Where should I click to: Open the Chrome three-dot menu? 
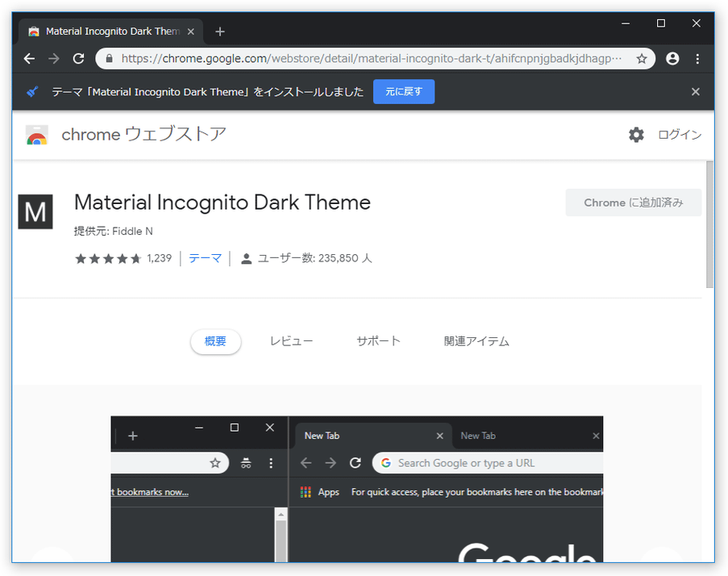pyautogui.click(x=697, y=59)
